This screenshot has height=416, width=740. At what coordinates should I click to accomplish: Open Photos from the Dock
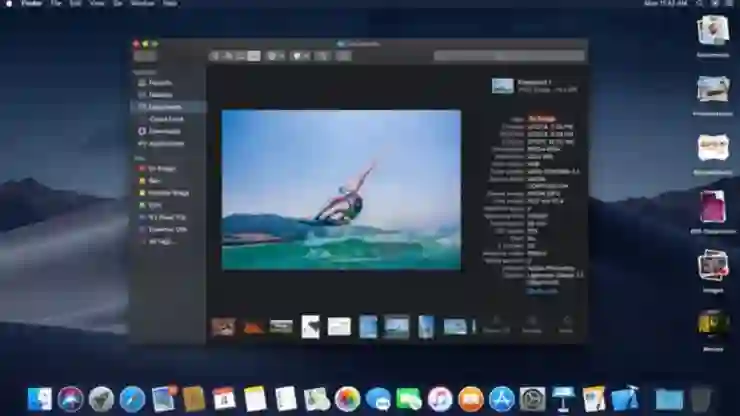click(347, 399)
